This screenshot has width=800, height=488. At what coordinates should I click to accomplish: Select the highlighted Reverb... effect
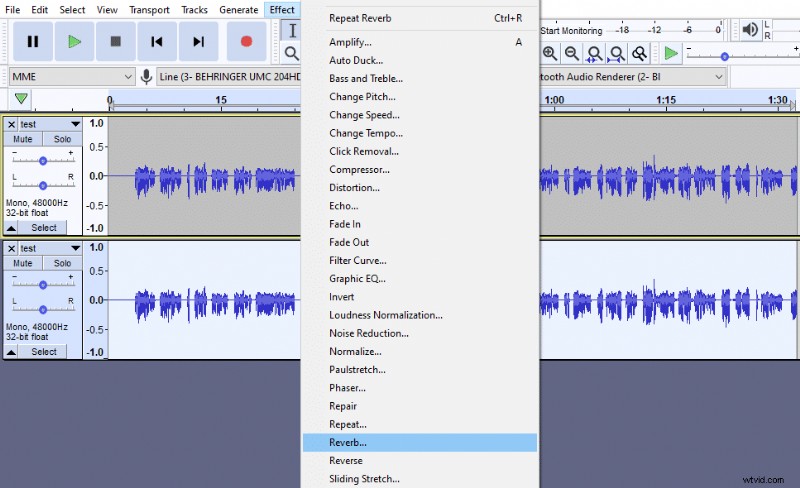tap(420, 443)
